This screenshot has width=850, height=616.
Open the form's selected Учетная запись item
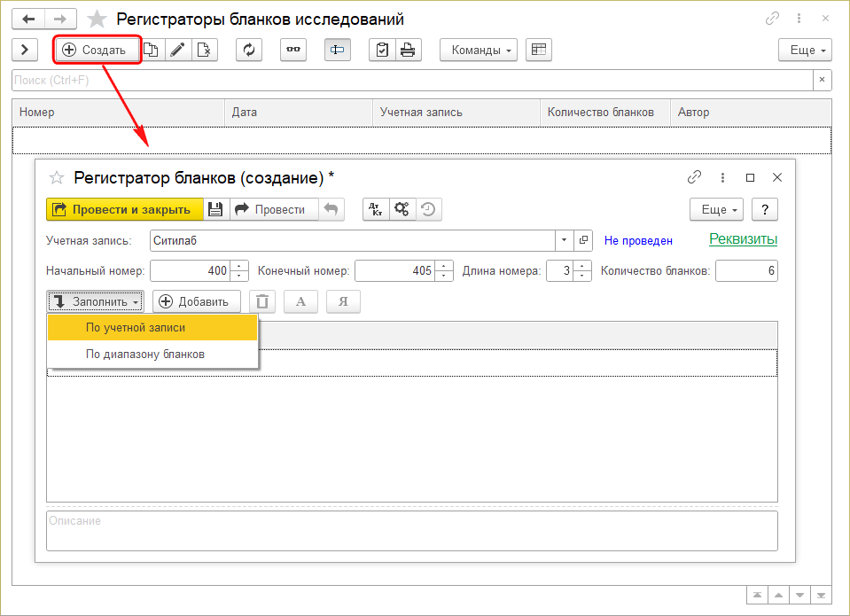(x=583, y=240)
